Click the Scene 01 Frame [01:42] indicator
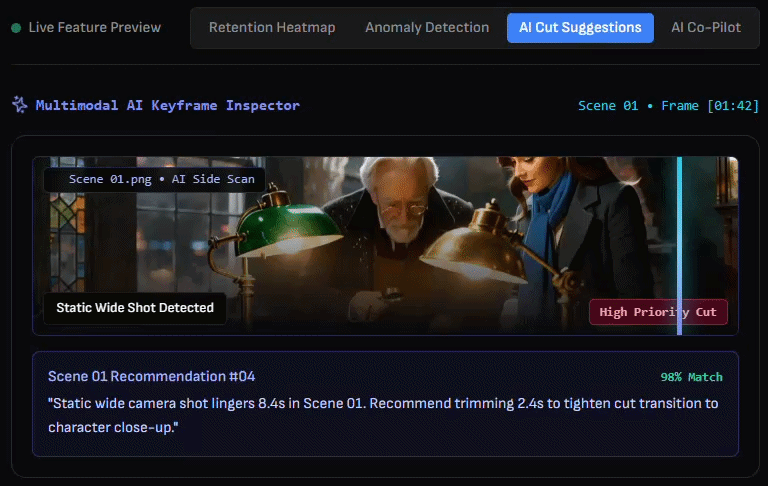The image size is (768, 486). (x=668, y=106)
